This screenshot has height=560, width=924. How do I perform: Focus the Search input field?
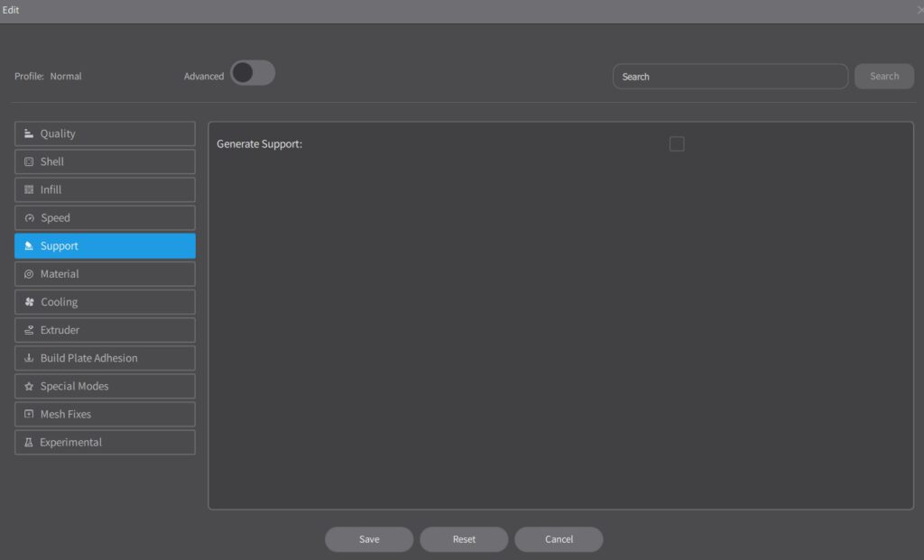[730, 77]
